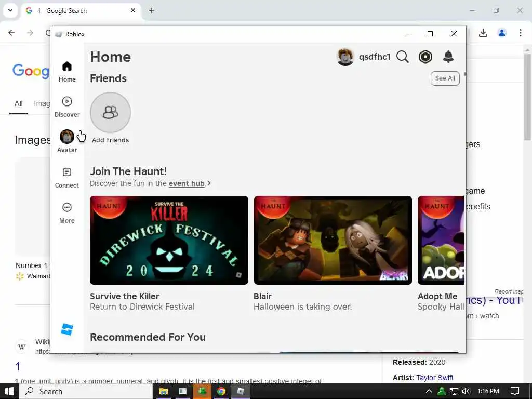532x399 pixels.
Task: Click the qsdfhc1 profile avatar picture
Action: tap(345, 57)
